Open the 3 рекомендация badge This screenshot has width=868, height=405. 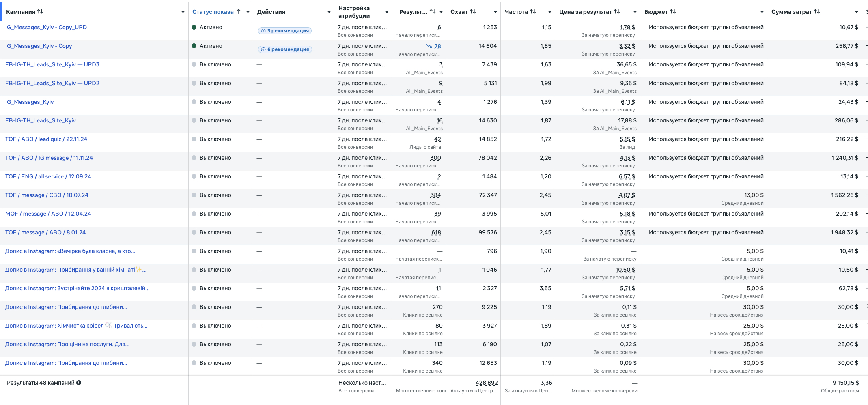pos(285,31)
